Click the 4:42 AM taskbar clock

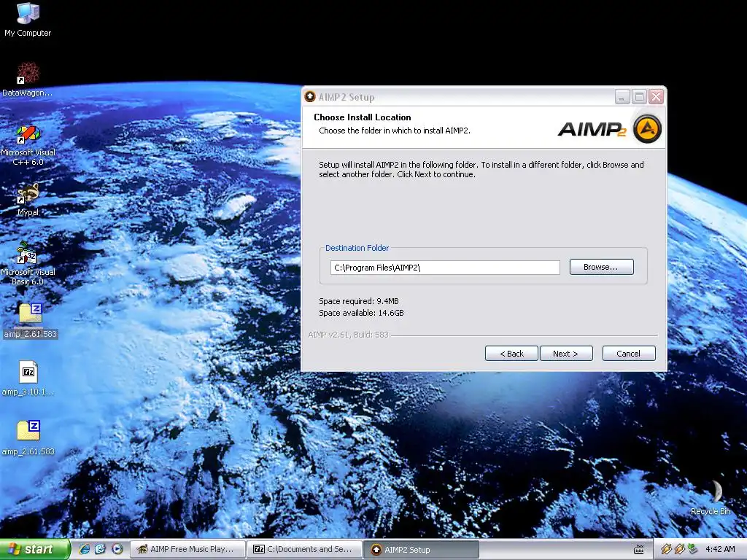click(x=720, y=549)
